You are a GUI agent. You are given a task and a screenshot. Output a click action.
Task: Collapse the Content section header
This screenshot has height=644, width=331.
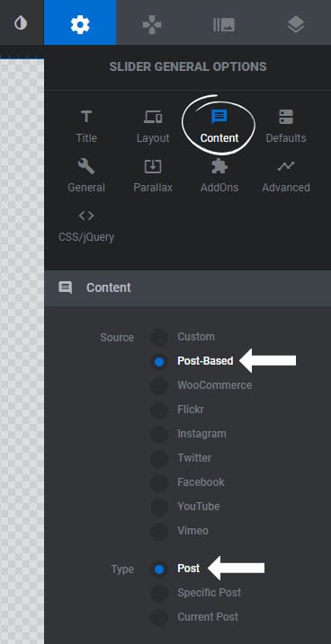pyautogui.click(x=187, y=287)
